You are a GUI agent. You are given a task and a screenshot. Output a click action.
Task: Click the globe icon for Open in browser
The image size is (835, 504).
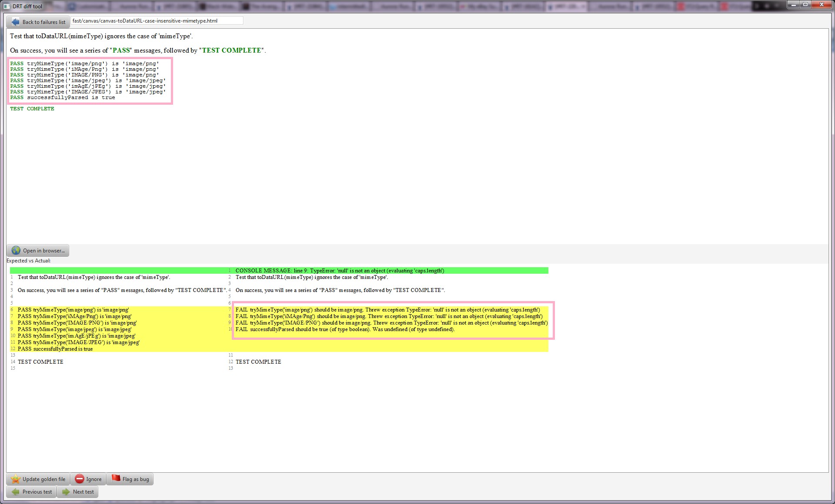click(16, 251)
